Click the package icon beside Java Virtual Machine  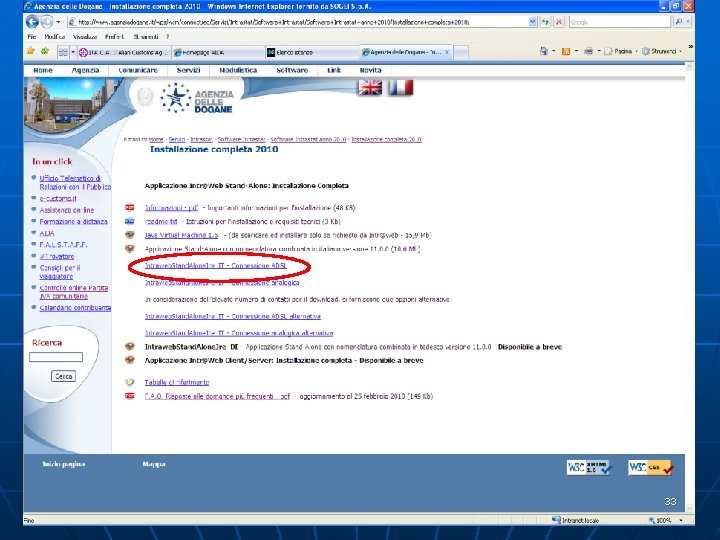(130, 235)
